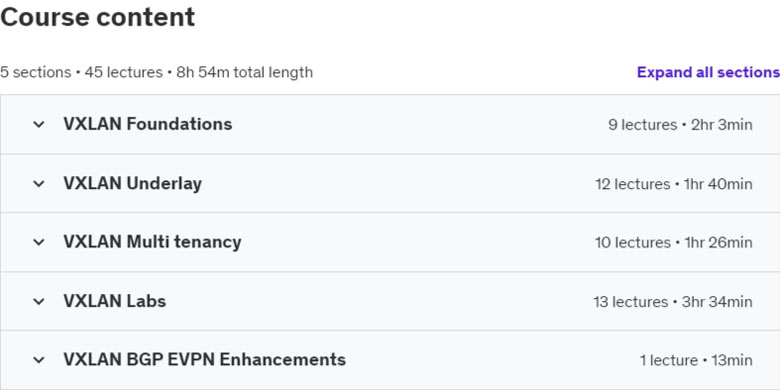Image resolution: width=780 pixels, height=390 pixels.
Task: Click the '12 lectures • 1hr 40min' label
Action: (x=674, y=184)
